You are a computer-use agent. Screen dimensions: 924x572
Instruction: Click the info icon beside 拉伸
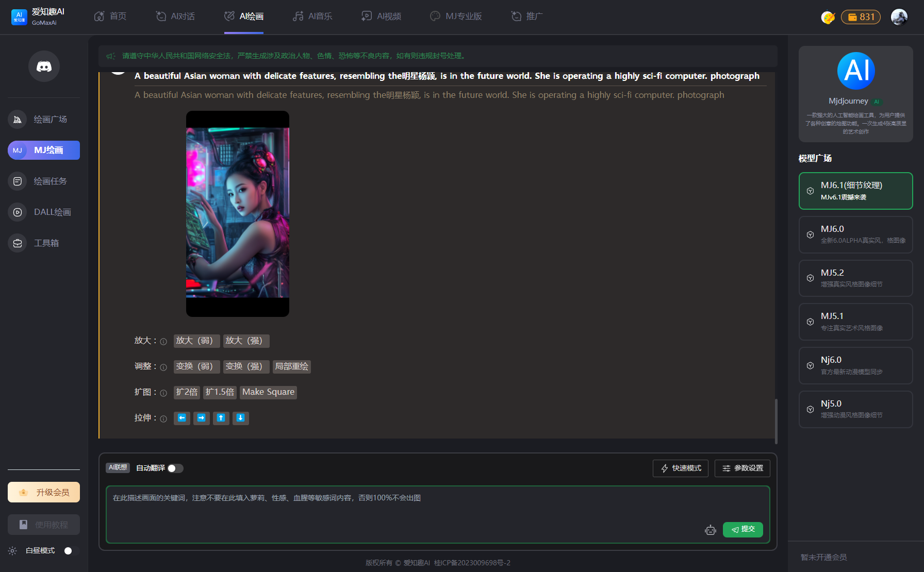pyautogui.click(x=163, y=419)
